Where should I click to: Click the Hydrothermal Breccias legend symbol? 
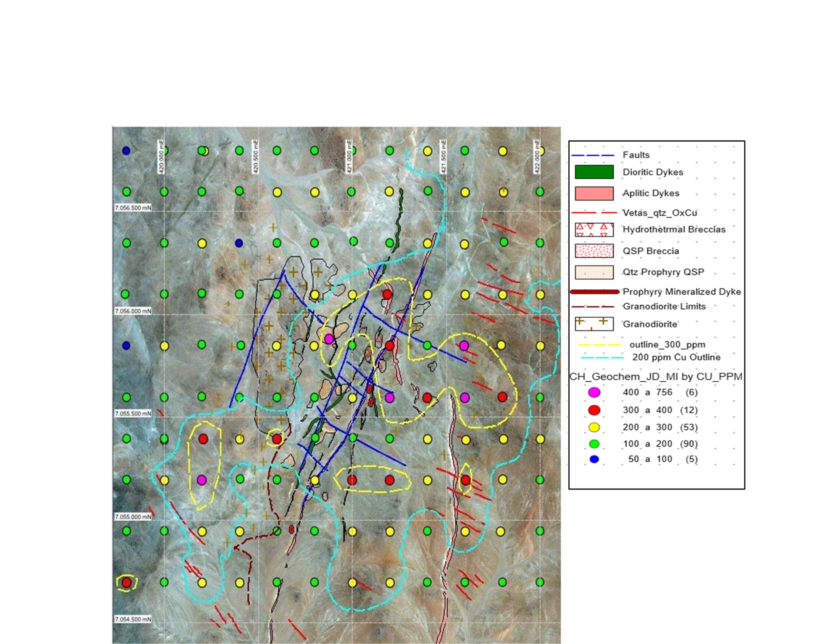(x=594, y=230)
